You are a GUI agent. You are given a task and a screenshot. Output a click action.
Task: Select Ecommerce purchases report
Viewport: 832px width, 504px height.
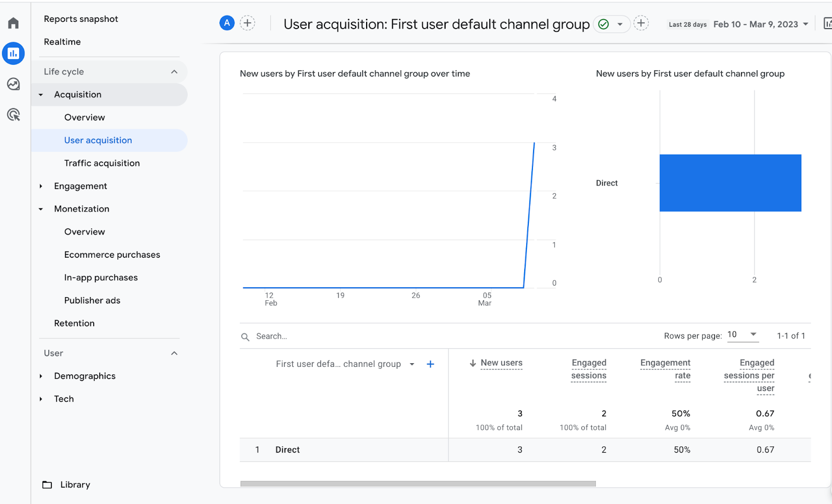point(112,255)
